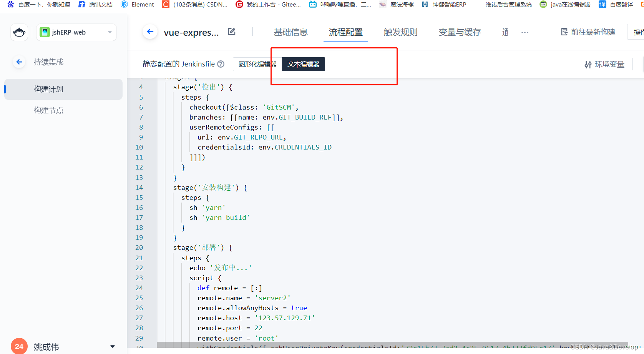Open the 维诺后台管理系统 bookmark

click(x=509, y=4)
